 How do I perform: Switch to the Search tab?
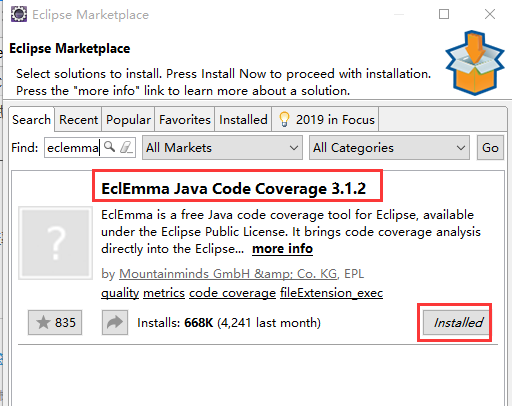tap(31, 119)
